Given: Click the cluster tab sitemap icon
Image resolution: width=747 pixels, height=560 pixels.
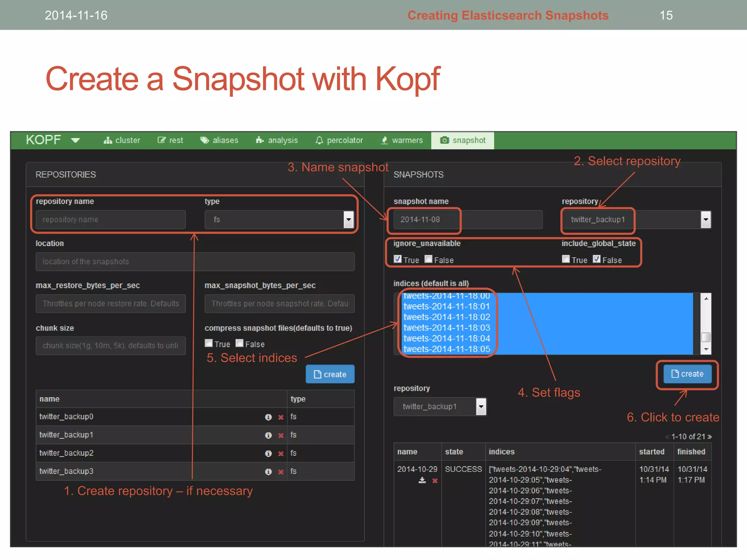Looking at the screenshot, I should (108, 140).
